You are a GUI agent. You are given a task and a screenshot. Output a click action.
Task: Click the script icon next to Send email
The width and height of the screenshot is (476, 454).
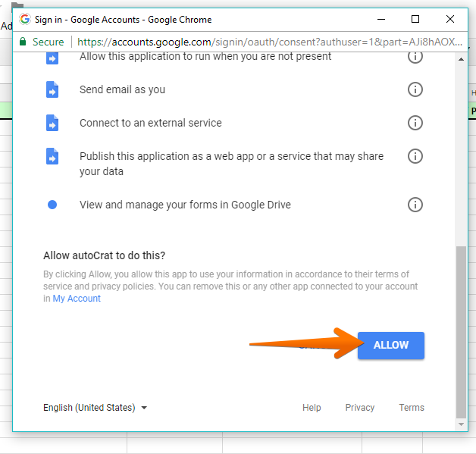(52, 89)
